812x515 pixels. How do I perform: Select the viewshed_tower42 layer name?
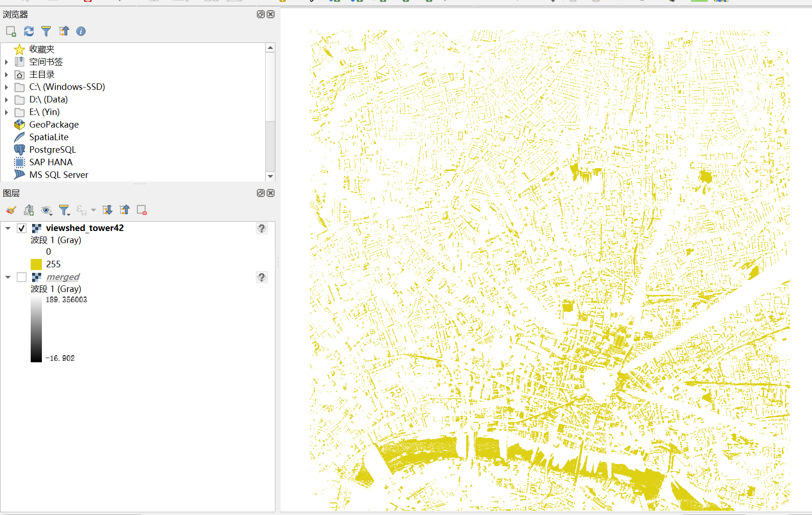point(85,228)
